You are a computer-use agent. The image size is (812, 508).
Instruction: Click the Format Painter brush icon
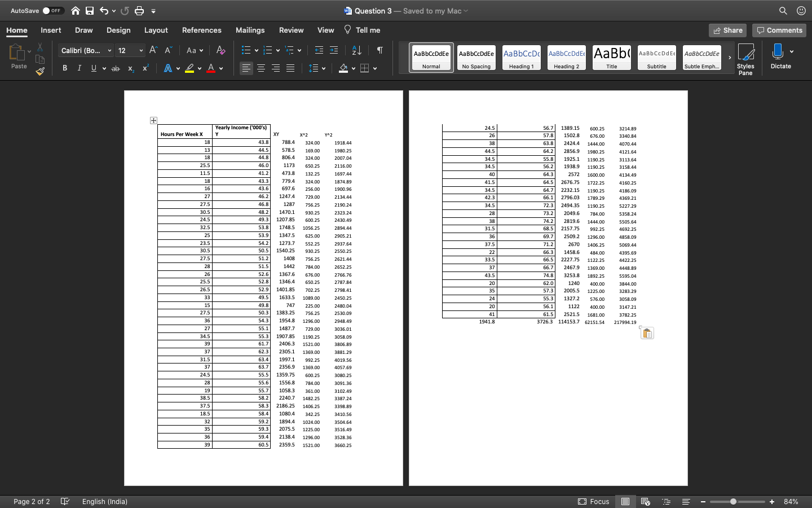pyautogui.click(x=40, y=71)
